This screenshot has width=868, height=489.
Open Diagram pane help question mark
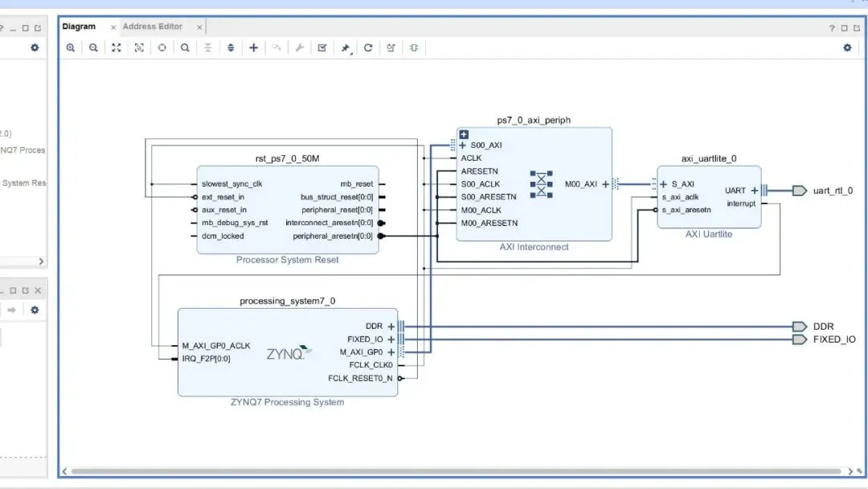point(832,27)
